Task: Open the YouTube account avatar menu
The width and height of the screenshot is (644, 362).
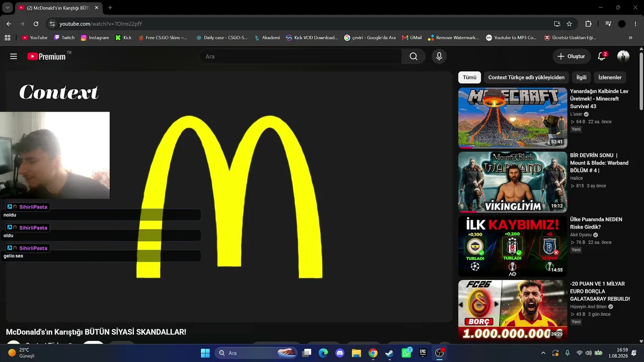Action: (623, 56)
